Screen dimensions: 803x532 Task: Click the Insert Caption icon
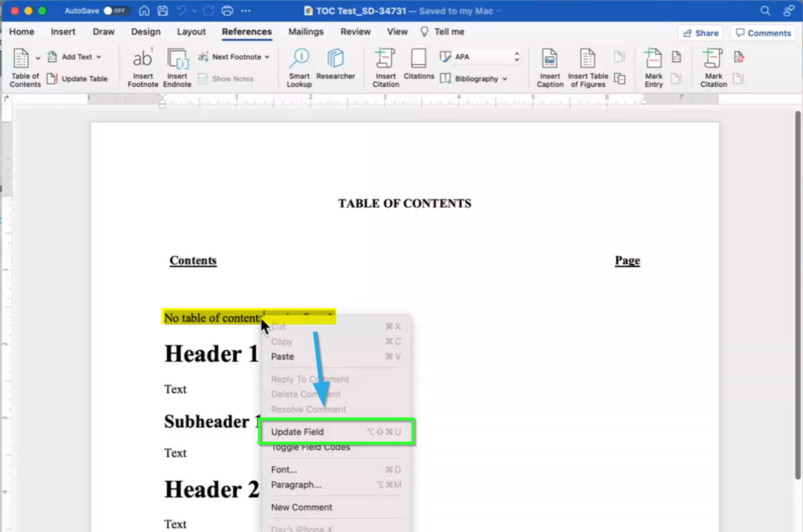coord(550,60)
